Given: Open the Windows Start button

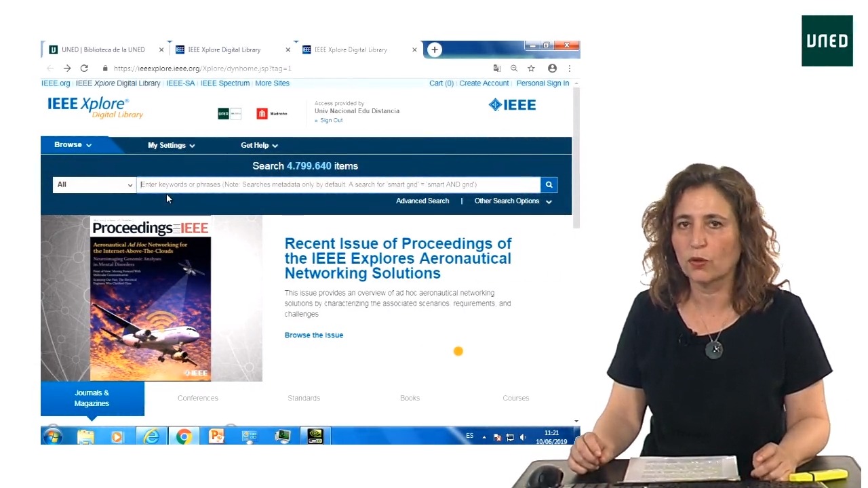Looking at the screenshot, I should coord(53,436).
